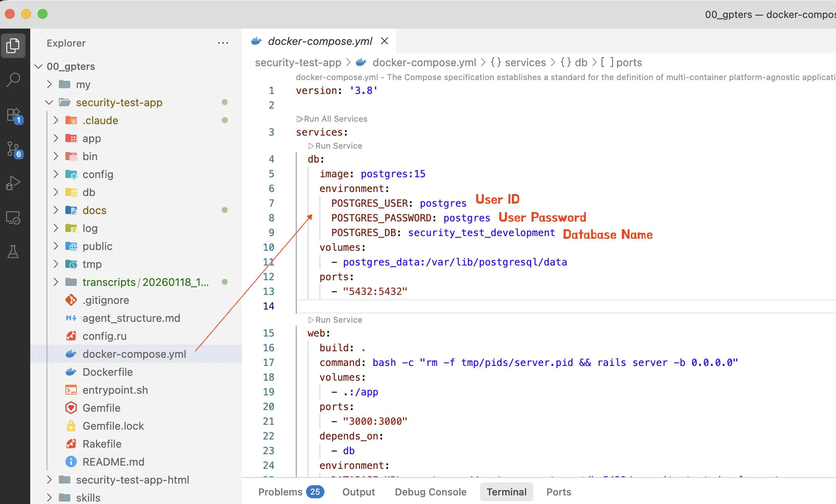Click Run Service above the web service
836x504 pixels.
[338, 320]
